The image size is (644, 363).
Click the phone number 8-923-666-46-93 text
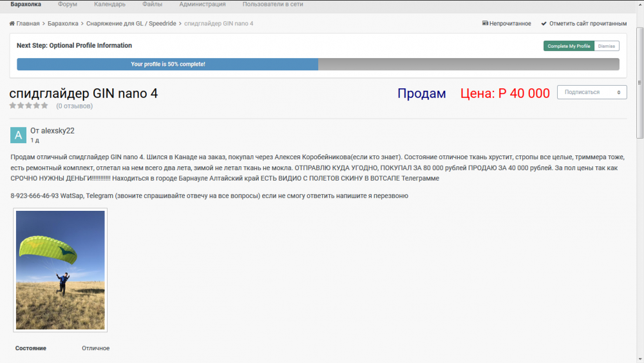point(35,195)
